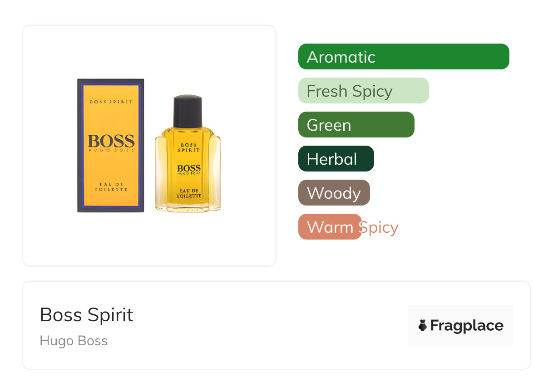The image size is (553, 392).
Task: Click Eau de Toilette text on the bottle
Action: coord(188,192)
